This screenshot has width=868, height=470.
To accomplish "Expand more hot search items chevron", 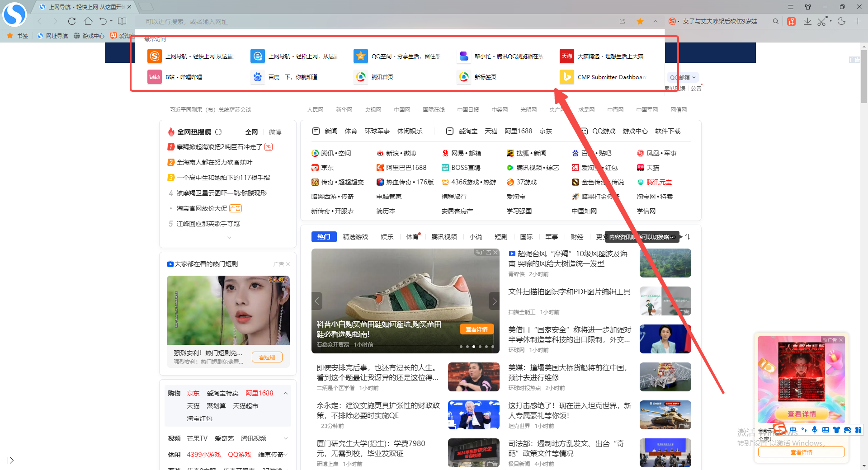I will click(229, 237).
